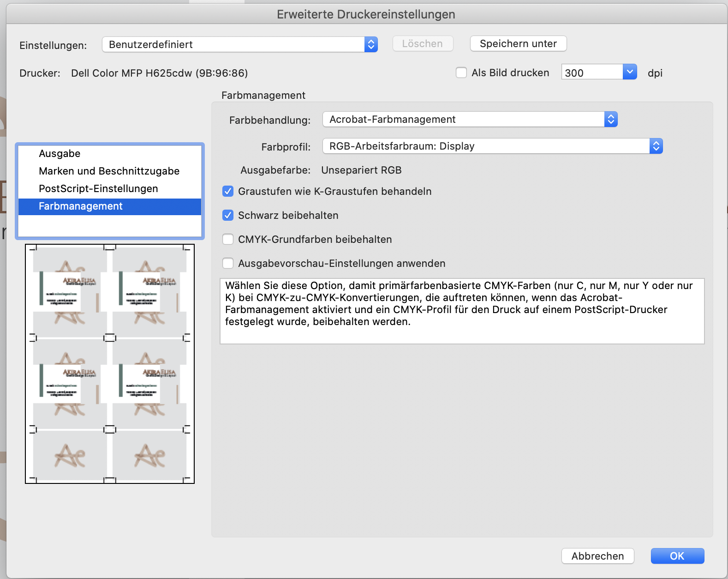Screen dimensions: 728x579
Task: Click the 300 dpi input field
Action: pyautogui.click(x=591, y=72)
